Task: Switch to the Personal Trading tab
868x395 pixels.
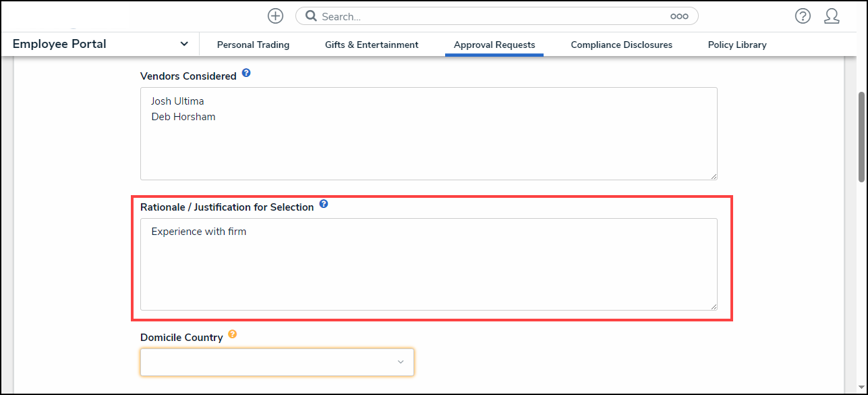Action: click(x=253, y=45)
